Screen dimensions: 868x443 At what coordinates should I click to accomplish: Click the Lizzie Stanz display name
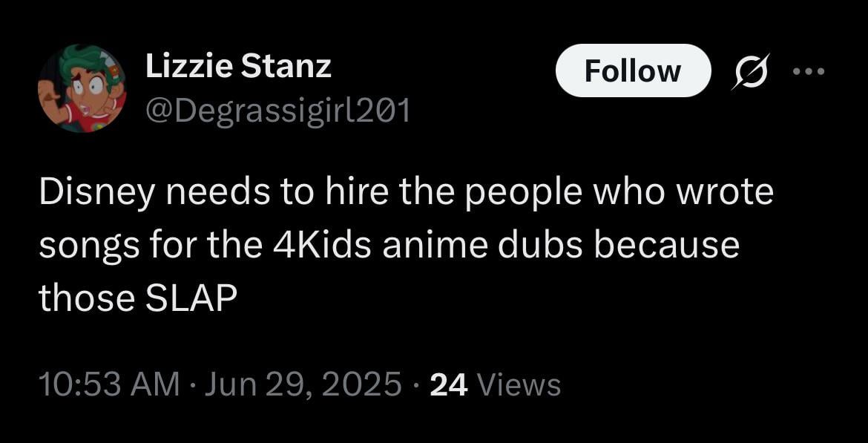coord(239,67)
